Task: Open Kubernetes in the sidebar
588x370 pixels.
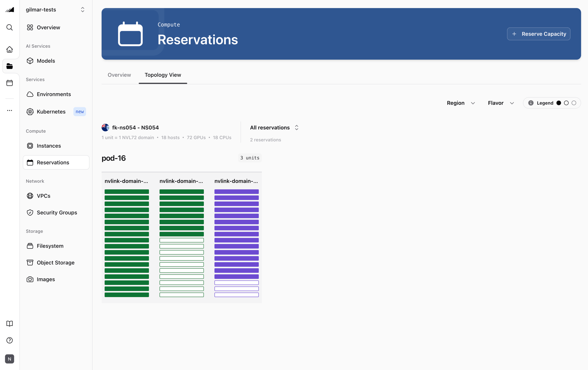Action: [x=56, y=111]
